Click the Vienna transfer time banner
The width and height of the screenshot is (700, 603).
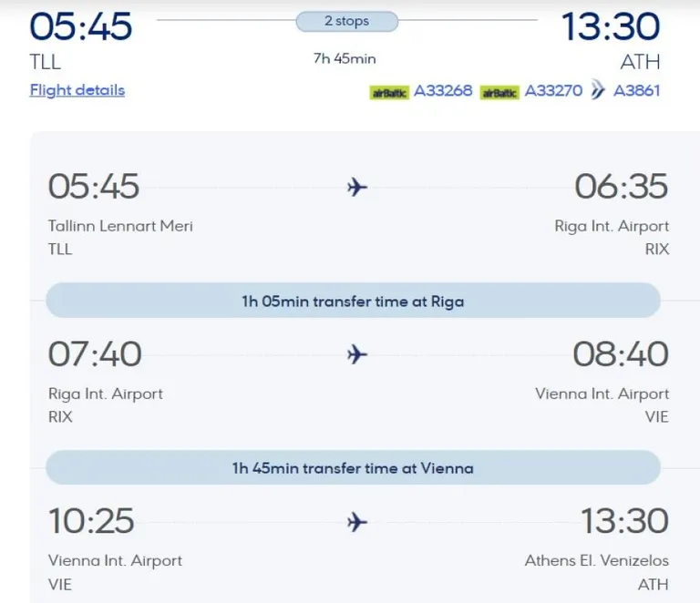coord(353,468)
